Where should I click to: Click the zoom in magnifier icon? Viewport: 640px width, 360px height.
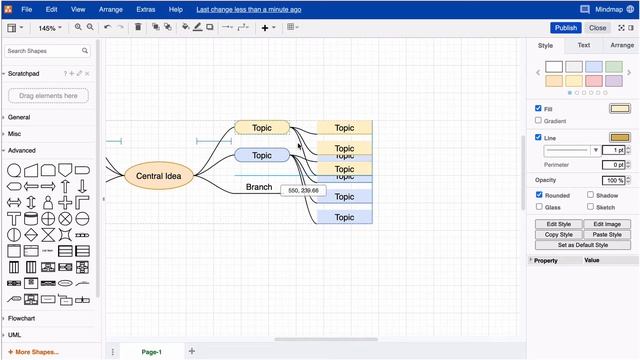(78, 27)
